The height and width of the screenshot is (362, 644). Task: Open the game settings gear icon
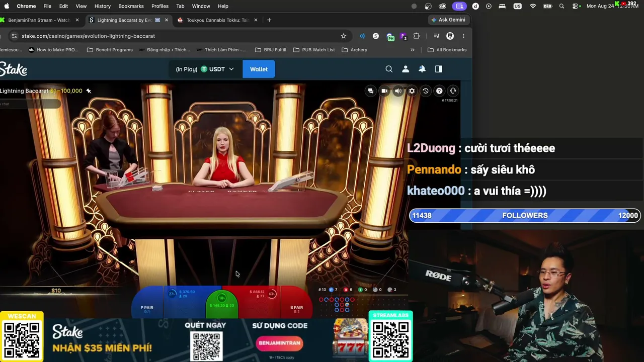(x=412, y=91)
